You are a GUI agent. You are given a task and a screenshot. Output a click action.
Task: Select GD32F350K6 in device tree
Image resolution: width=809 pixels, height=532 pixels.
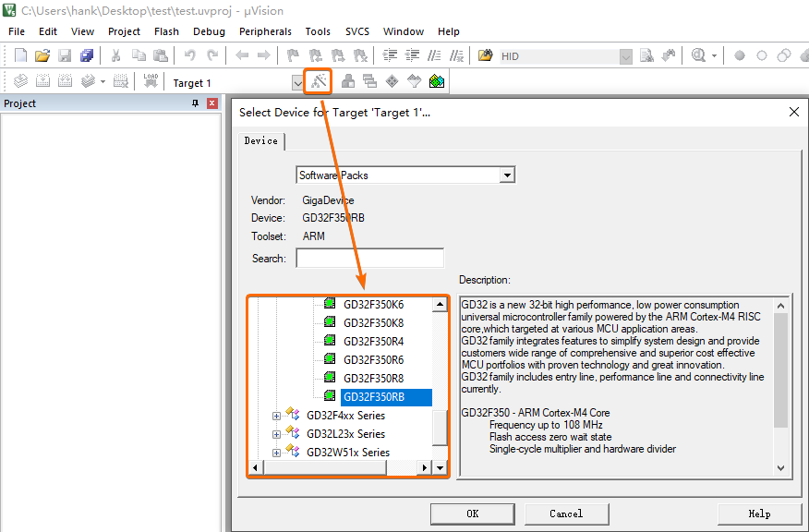tap(373, 305)
